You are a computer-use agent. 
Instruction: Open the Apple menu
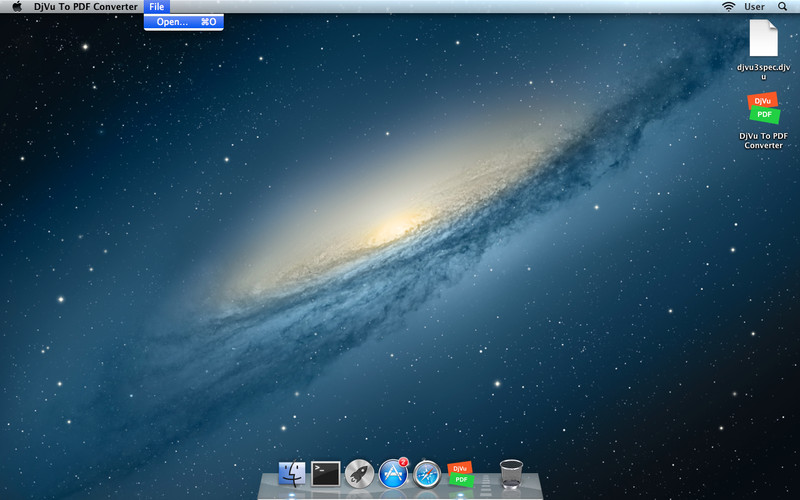tap(17, 7)
